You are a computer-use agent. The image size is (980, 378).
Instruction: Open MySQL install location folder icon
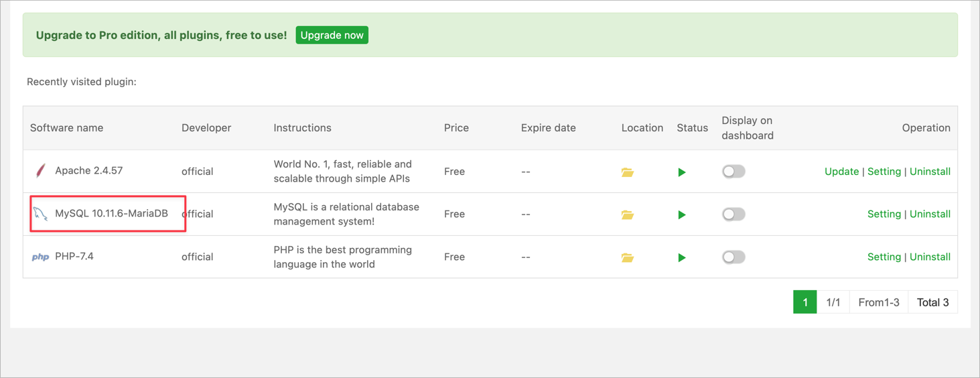pos(627,215)
